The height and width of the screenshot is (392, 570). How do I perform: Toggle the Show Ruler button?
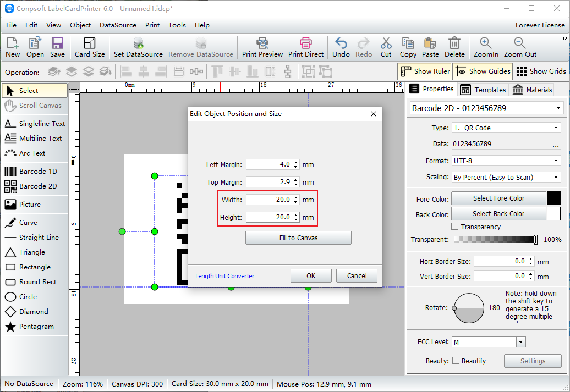tap(425, 71)
